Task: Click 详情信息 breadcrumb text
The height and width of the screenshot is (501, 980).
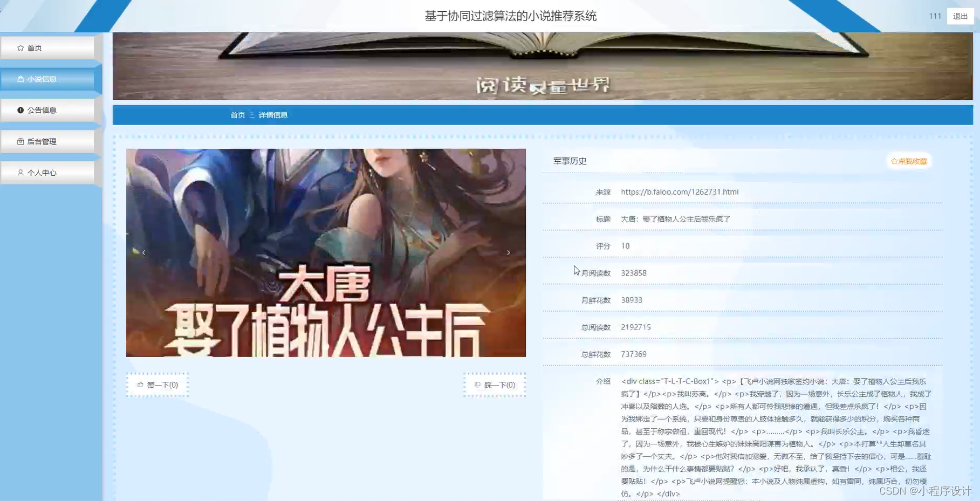Action: [273, 115]
